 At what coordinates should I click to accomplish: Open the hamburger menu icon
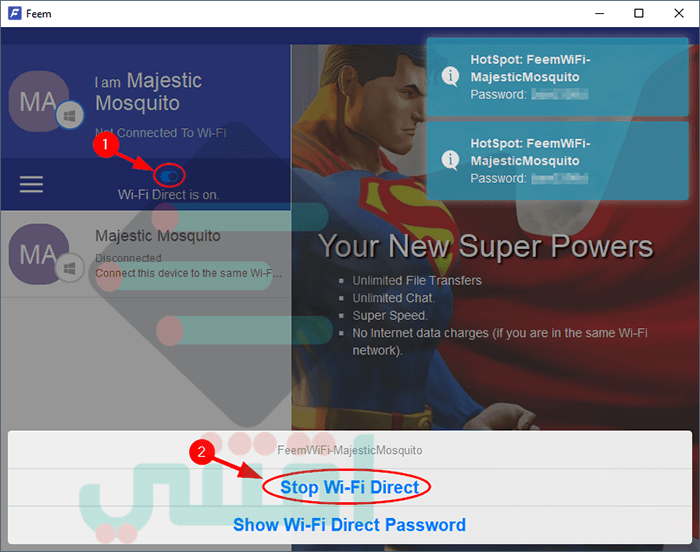[x=31, y=184]
